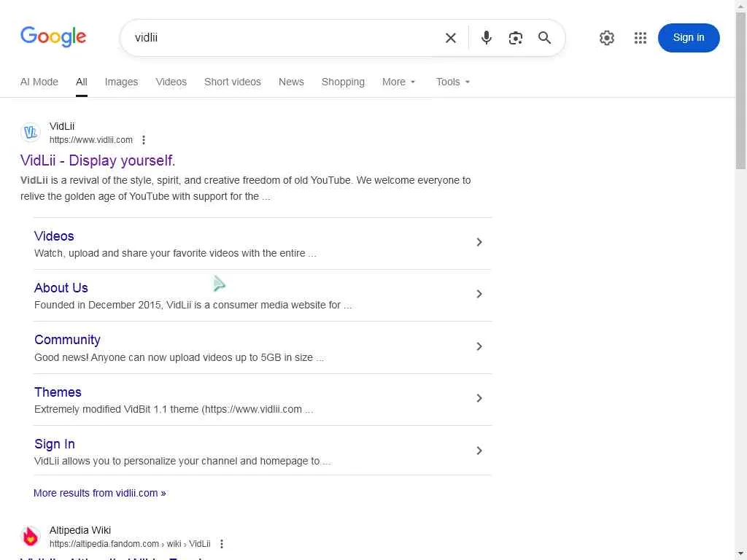Open three-dot menu for vidlii.com result
The image size is (747, 560).
[x=144, y=140]
